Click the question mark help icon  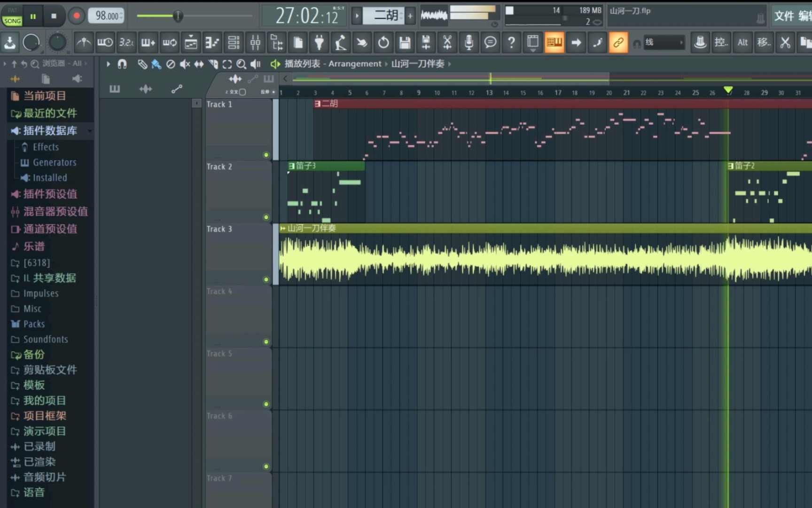(511, 43)
